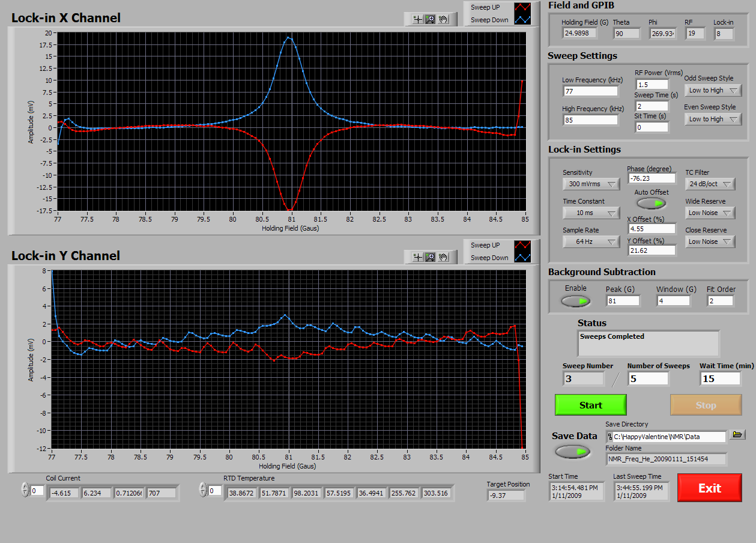Click the Phi value field
Screen dimensions: 756x543
tap(663, 34)
